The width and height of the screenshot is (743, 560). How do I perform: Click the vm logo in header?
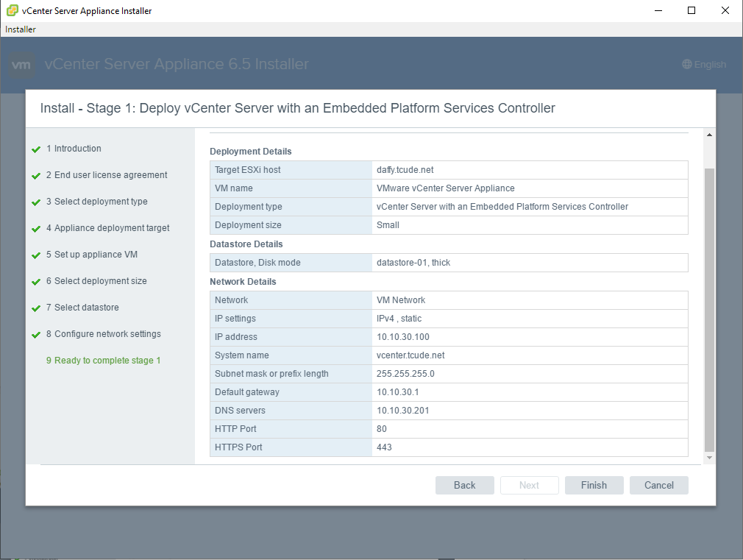(21, 65)
